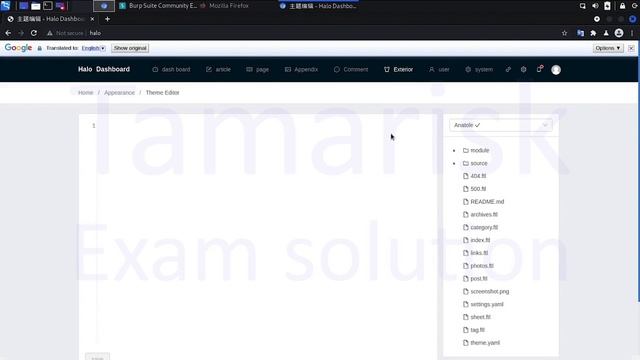Screen dimensions: 640x360
Task: Open the Comment menu item
Action: click(x=351, y=69)
